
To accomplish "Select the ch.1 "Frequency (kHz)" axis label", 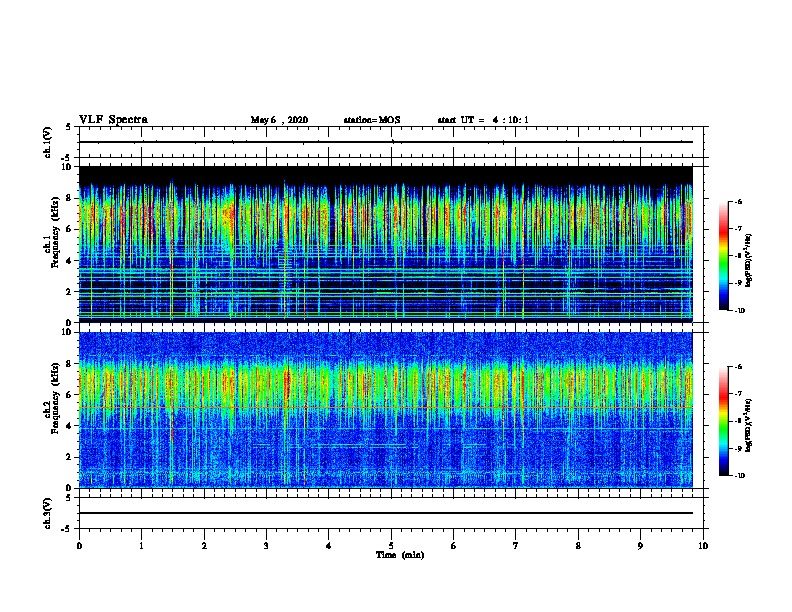I will coord(55,232).
